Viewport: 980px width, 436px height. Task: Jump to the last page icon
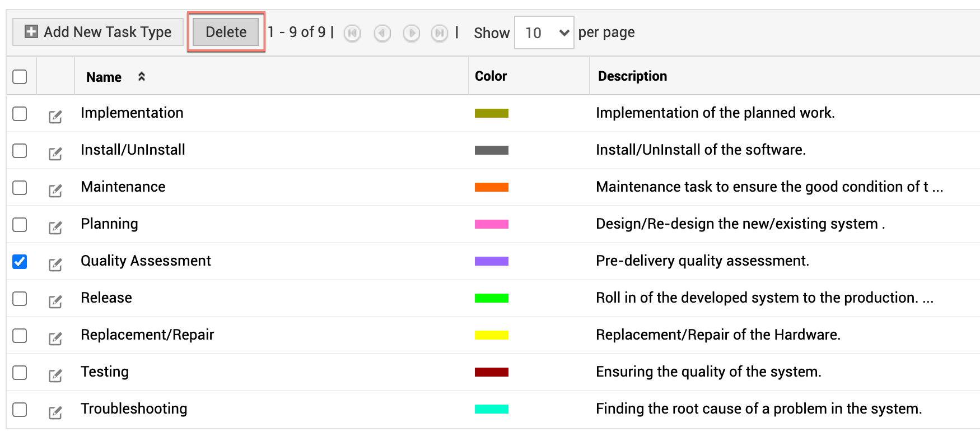click(x=440, y=34)
